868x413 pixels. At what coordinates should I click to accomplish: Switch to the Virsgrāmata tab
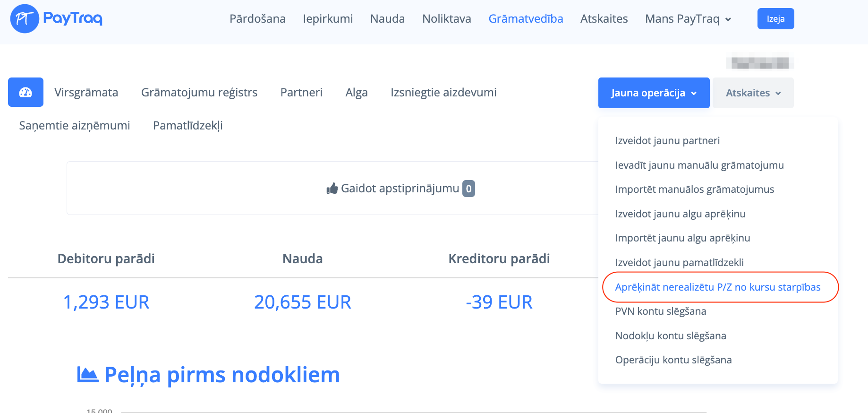pyautogui.click(x=86, y=93)
